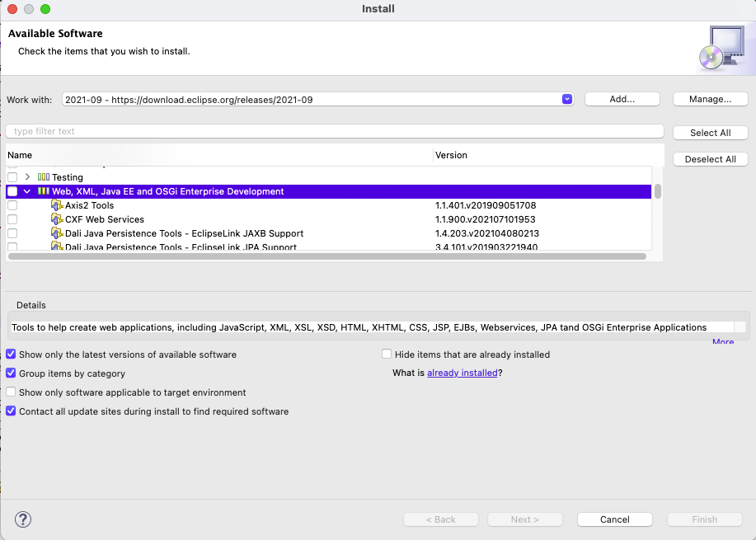The width and height of the screenshot is (756, 540).
Task: Focus the type filter text field
Action: point(335,131)
